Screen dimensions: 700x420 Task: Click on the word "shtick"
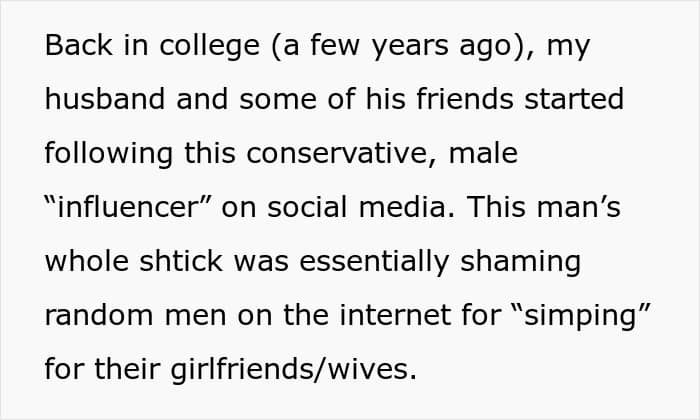[x=181, y=261]
